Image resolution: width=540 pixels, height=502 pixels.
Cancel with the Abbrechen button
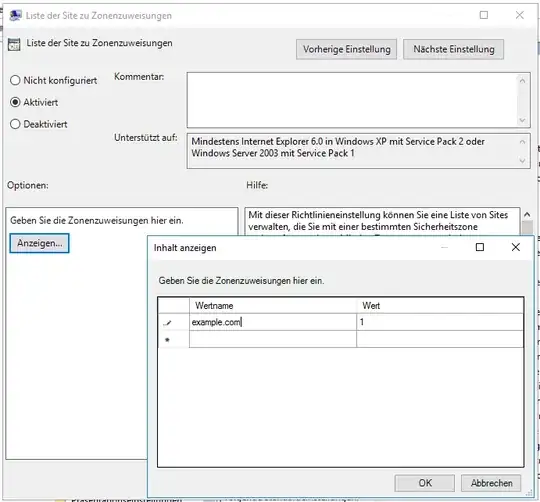tap(491, 483)
